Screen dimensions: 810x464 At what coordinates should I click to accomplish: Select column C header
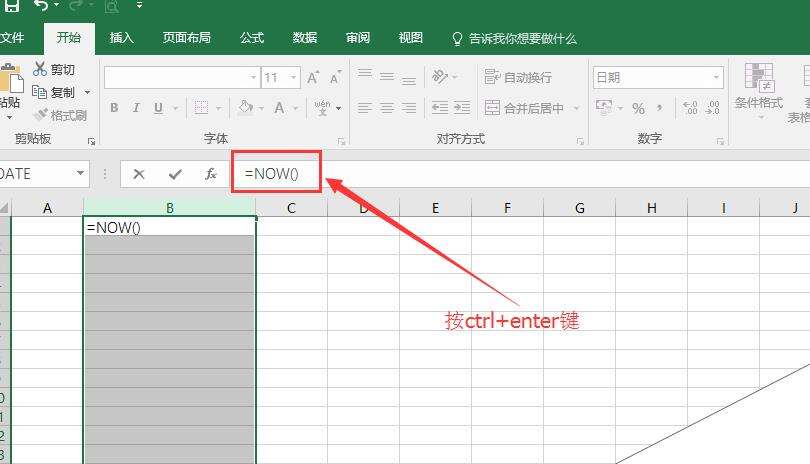(x=291, y=208)
